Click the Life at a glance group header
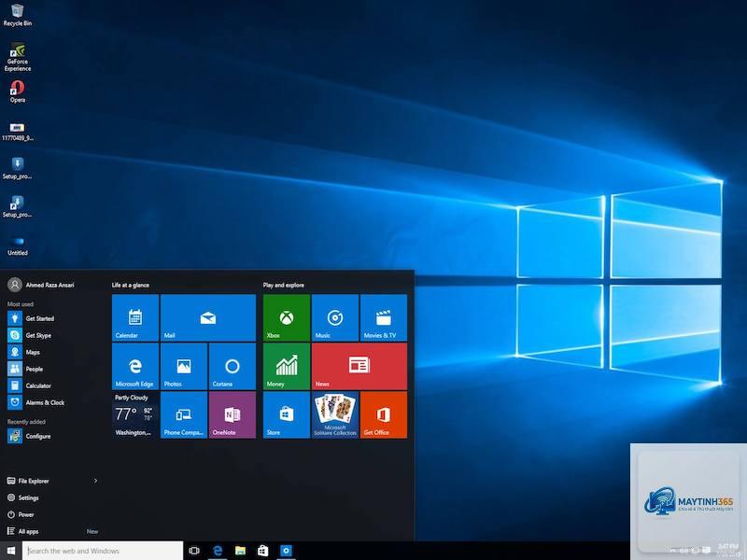 click(x=131, y=285)
